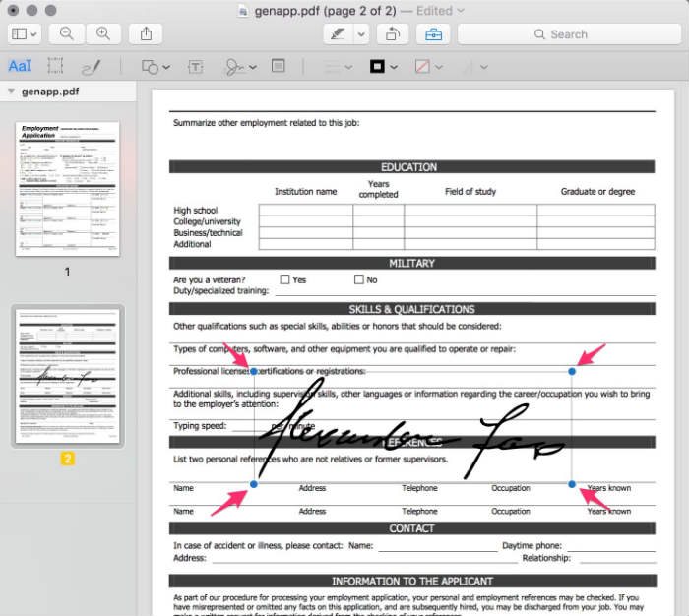Click the Relationship field line
Screen dimensions: 689x616
point(618,559)
